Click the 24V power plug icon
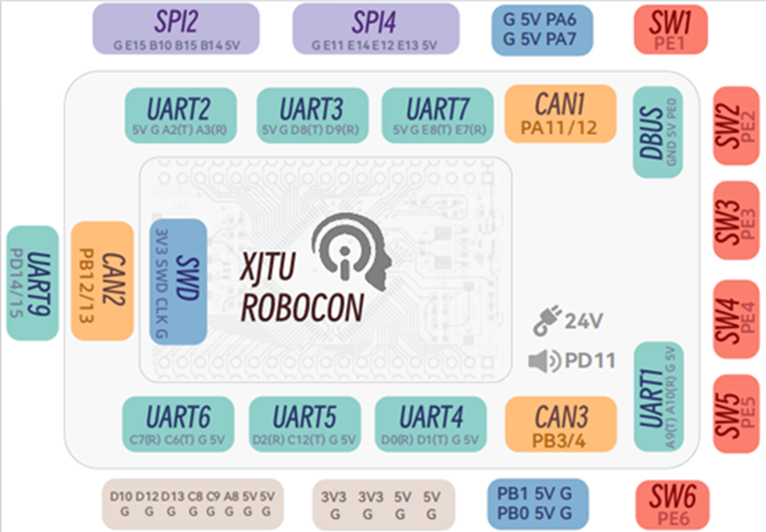The width and height of the screenshot is (766, 532). 546,321
